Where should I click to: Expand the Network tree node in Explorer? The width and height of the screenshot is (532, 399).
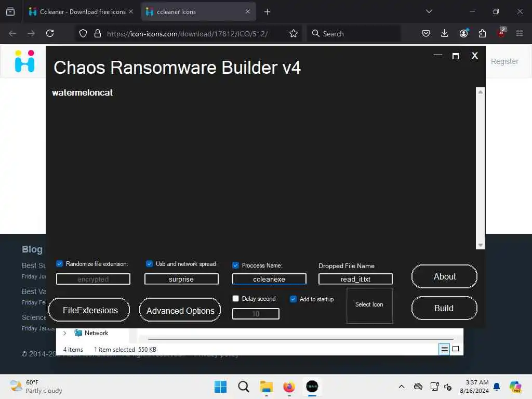coord(65,333)
